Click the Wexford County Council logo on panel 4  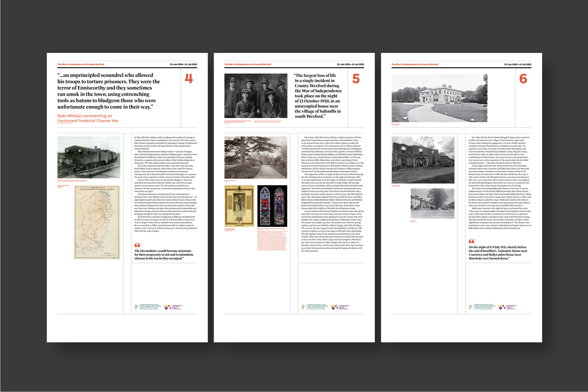click(x=168, y=307)
